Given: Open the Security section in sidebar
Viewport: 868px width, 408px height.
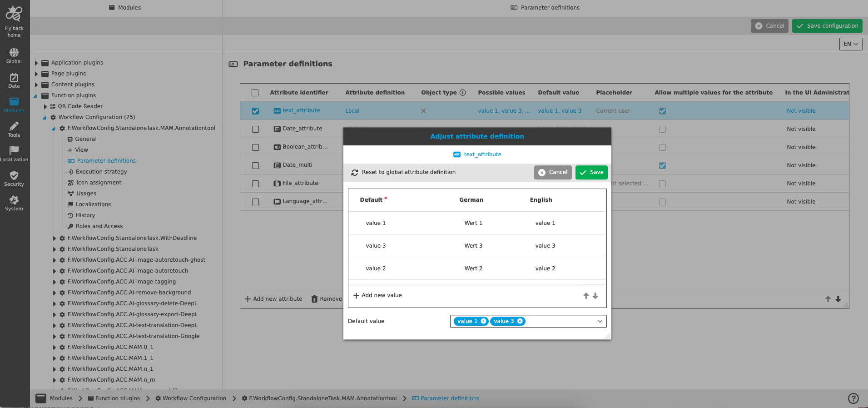Looking at the screenshot, I should [14, 179].
